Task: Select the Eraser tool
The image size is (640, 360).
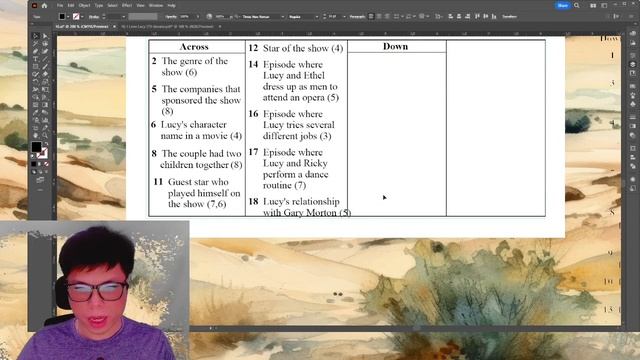Action: click(x=45, y=74)
